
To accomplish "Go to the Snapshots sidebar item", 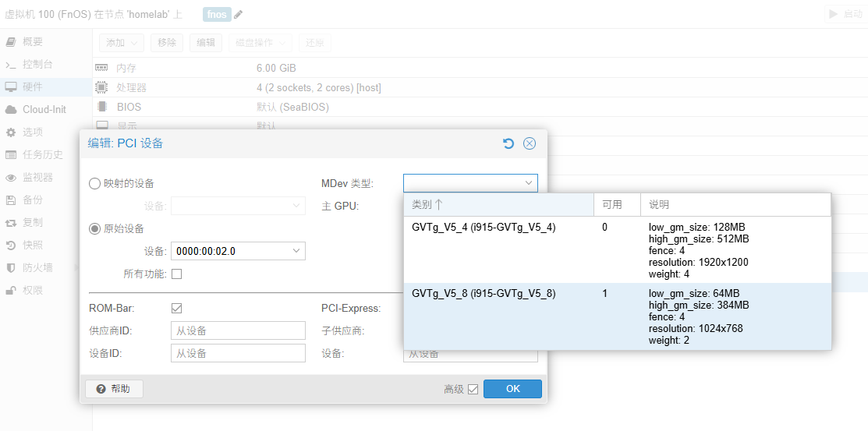I will [33, 245].
